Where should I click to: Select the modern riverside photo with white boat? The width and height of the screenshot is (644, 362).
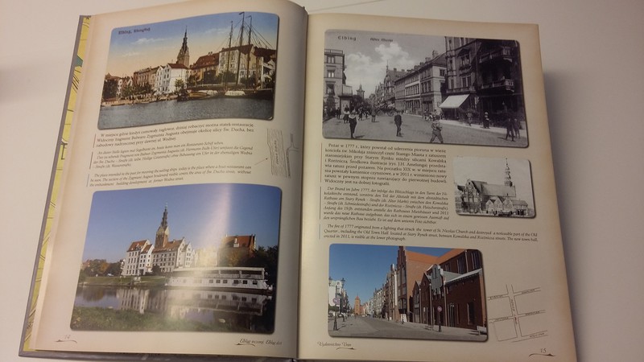[x=178, y=257]
